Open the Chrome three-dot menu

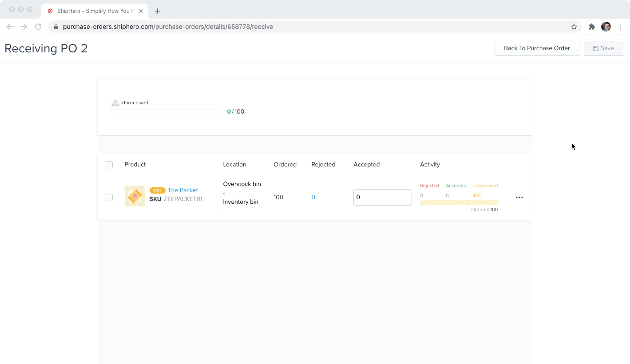coord(621,27)
